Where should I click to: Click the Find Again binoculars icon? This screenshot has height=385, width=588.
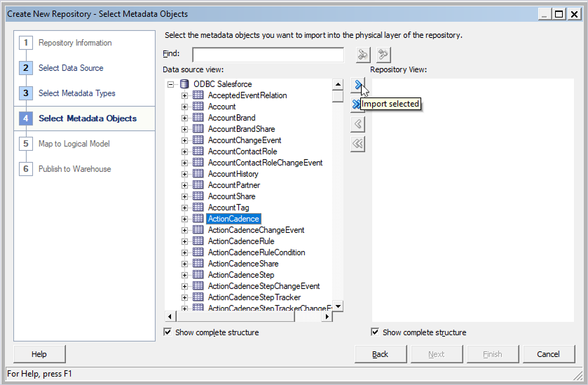[383, 55]
